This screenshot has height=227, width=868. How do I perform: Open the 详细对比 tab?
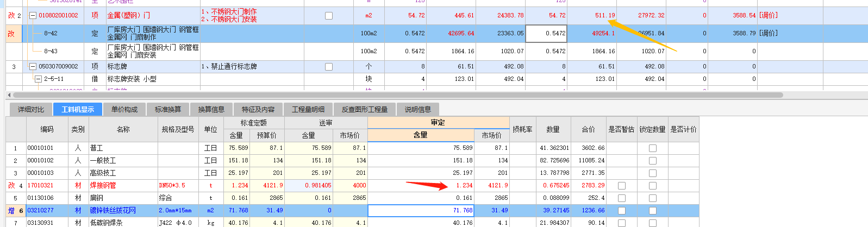coord(31,110)
